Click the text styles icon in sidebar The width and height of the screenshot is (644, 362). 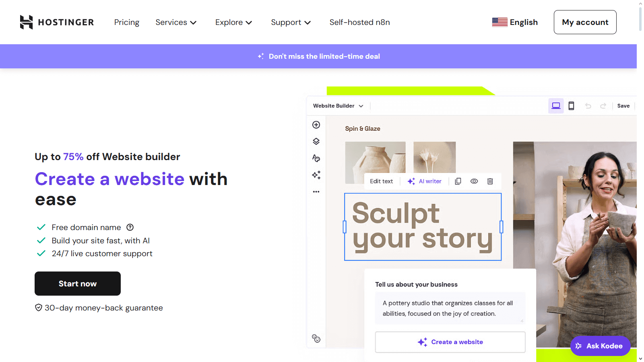[316, 158]
